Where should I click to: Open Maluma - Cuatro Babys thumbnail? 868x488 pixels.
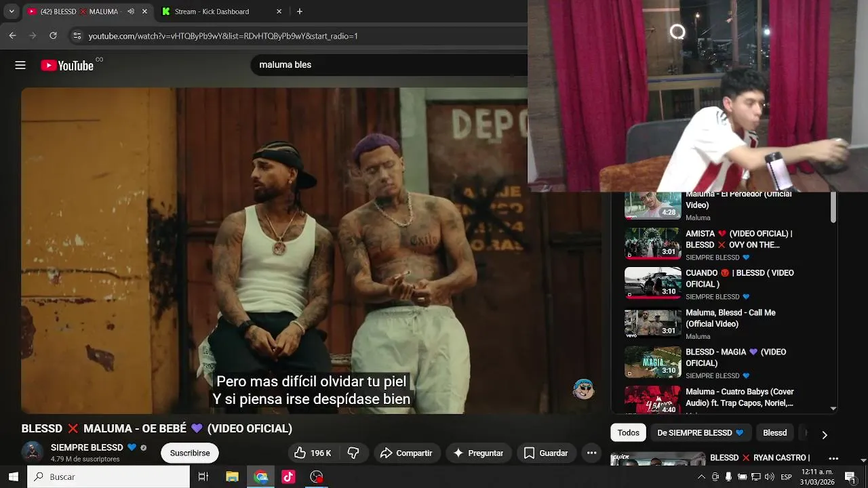(652, 399)
